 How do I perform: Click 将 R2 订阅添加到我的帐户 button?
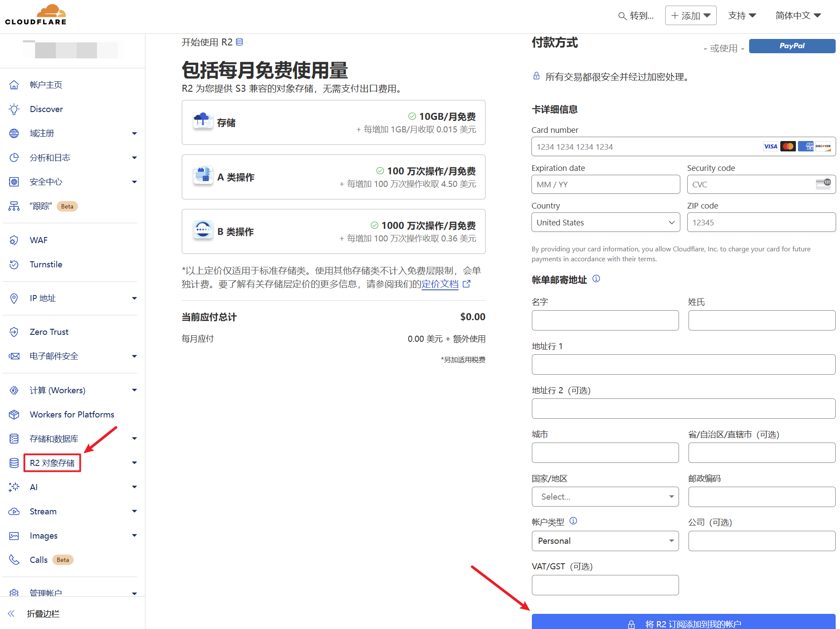click(683, 623)
